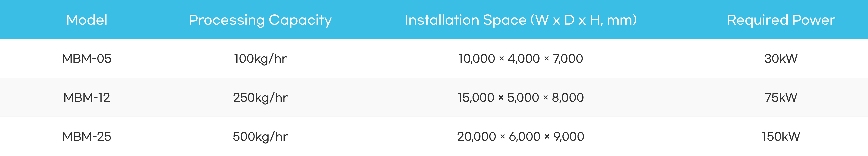Screen dimensions: 868x156
Task: Click the 100kg/hr capacity value
Action: tap(260, 59)
